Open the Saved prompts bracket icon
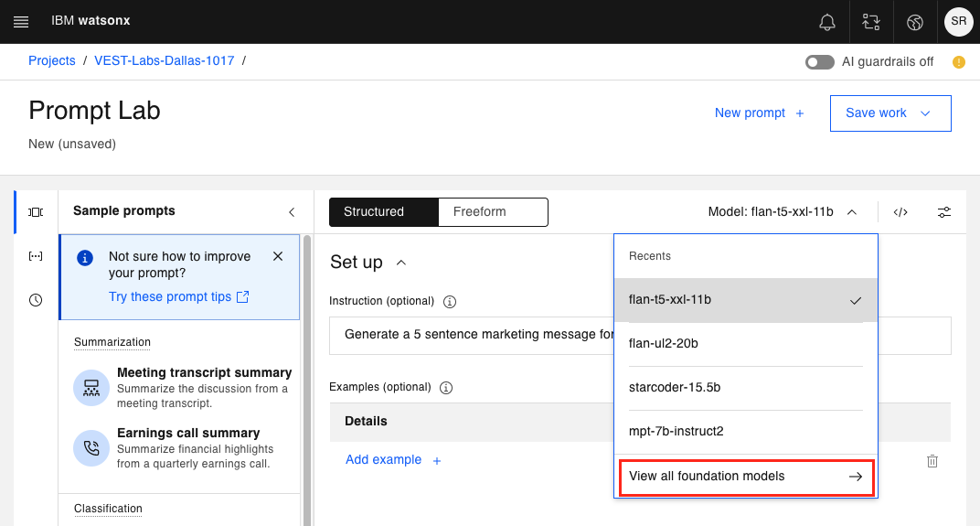The height and width of the screenshot is (526, 980). 36,256
